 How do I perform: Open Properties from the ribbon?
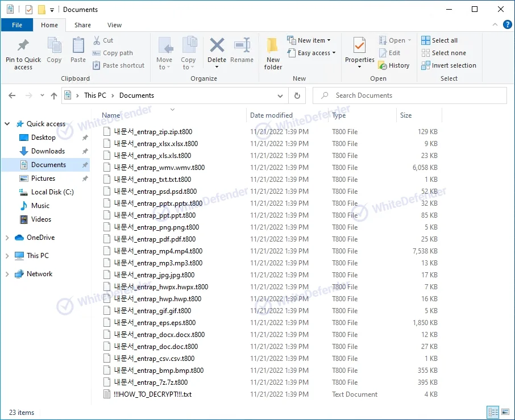[359, 45]
